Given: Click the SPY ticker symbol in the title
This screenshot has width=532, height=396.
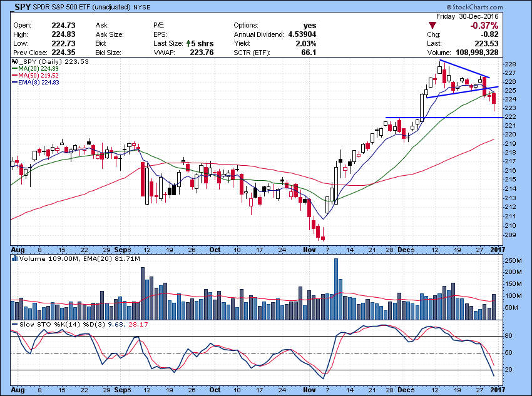Looking at the screenshot, I should point(23,7).
